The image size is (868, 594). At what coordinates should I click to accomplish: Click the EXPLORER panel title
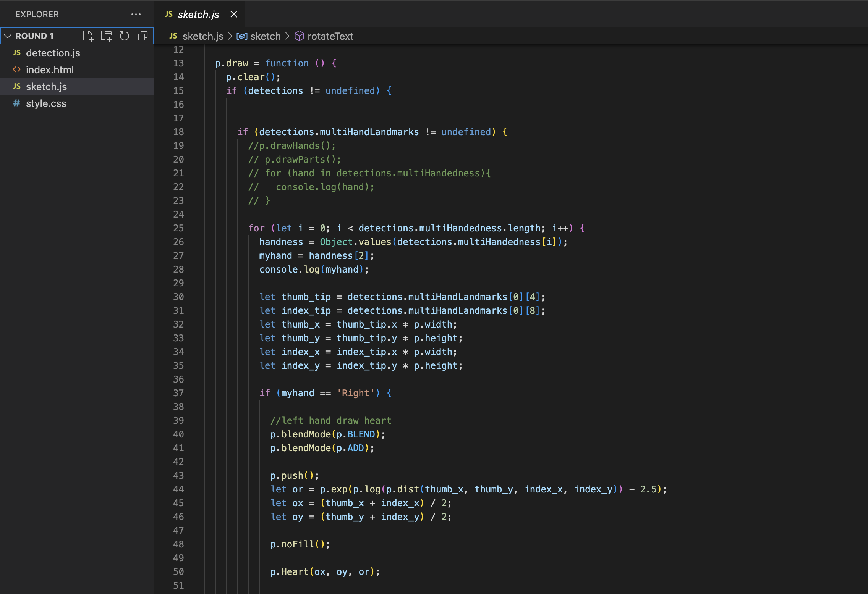(37, 15)
